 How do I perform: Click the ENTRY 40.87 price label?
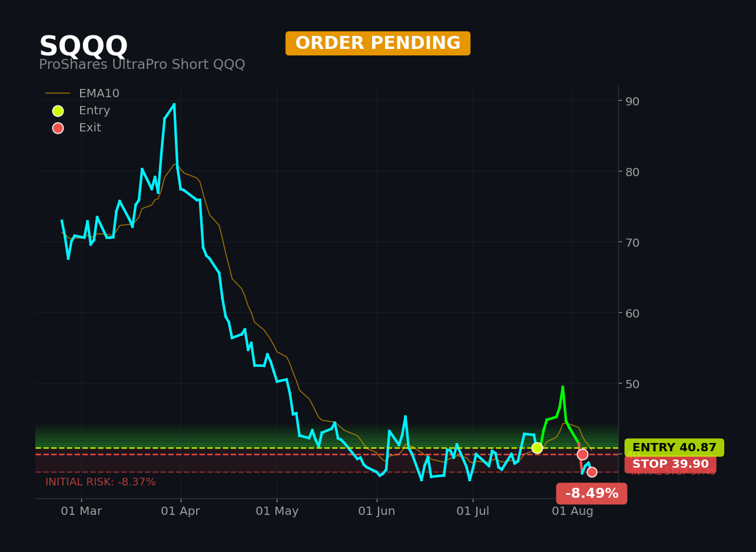(674, 448)
